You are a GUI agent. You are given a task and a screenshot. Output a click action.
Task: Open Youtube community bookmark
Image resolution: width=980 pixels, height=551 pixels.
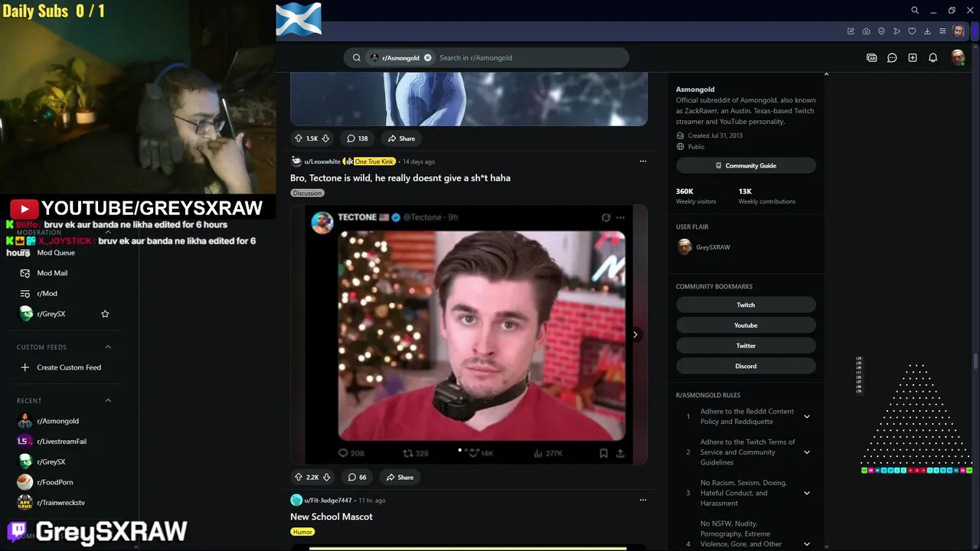(x=746, y=325)
